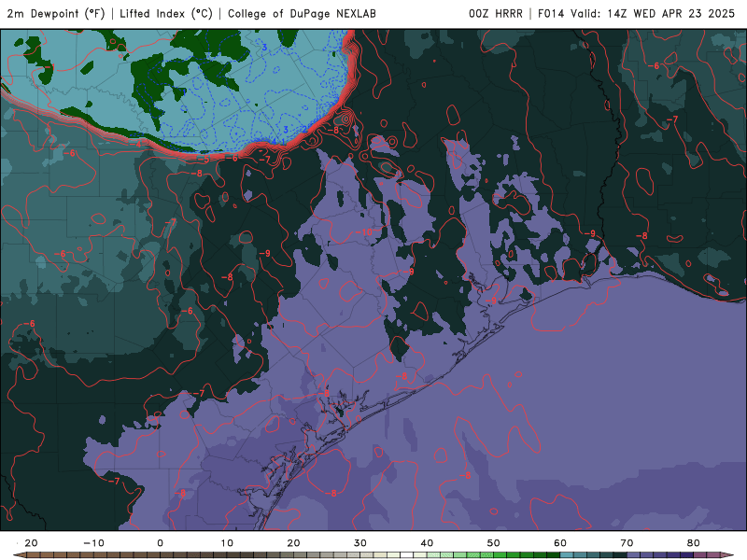The height and width of the screenshot is (560, 747).
Task: Click the "0" colorbar scale label
Action: (160, 543)
